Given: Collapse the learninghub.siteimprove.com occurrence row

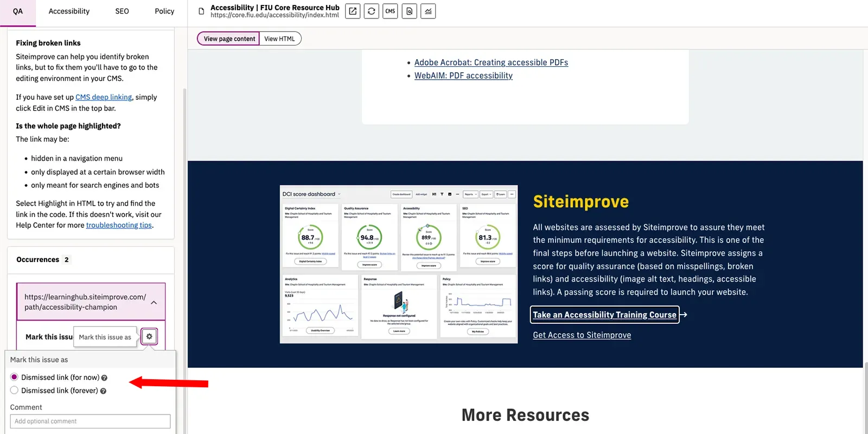Looking at the screenshot, I should click(91, 302).
